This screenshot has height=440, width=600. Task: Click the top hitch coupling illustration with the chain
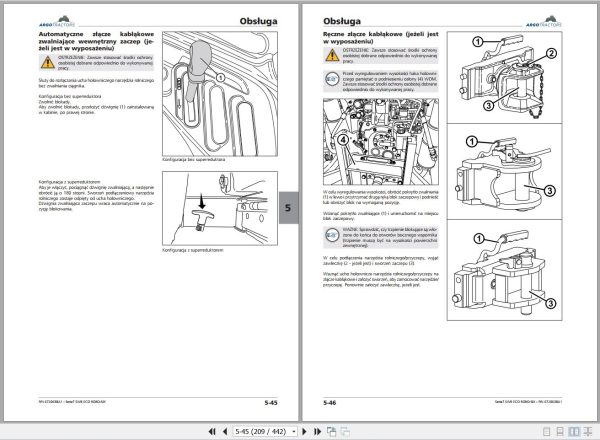(x=504, y=77)
